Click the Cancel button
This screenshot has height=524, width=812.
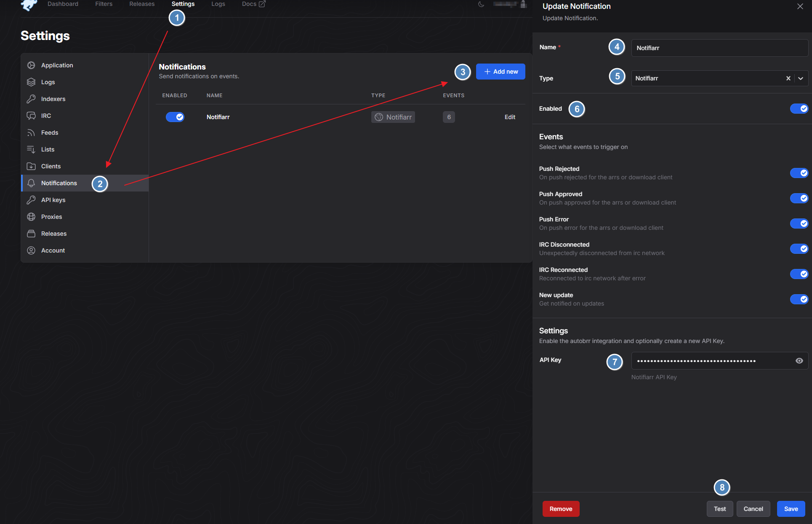click(753, 509)
